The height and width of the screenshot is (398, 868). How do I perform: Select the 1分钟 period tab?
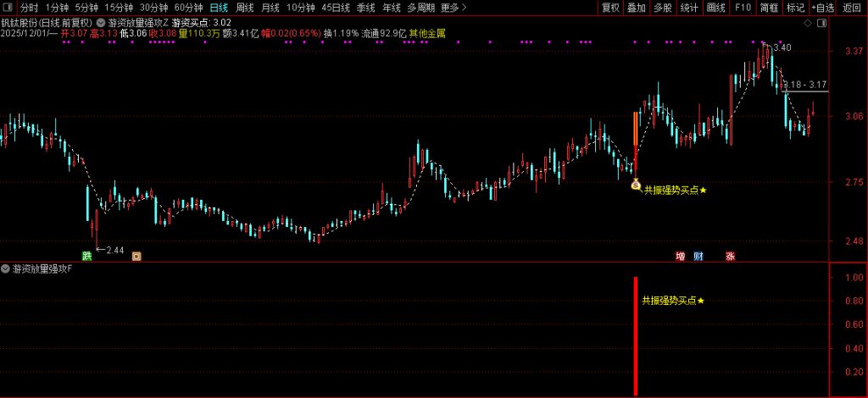[57, 8]
